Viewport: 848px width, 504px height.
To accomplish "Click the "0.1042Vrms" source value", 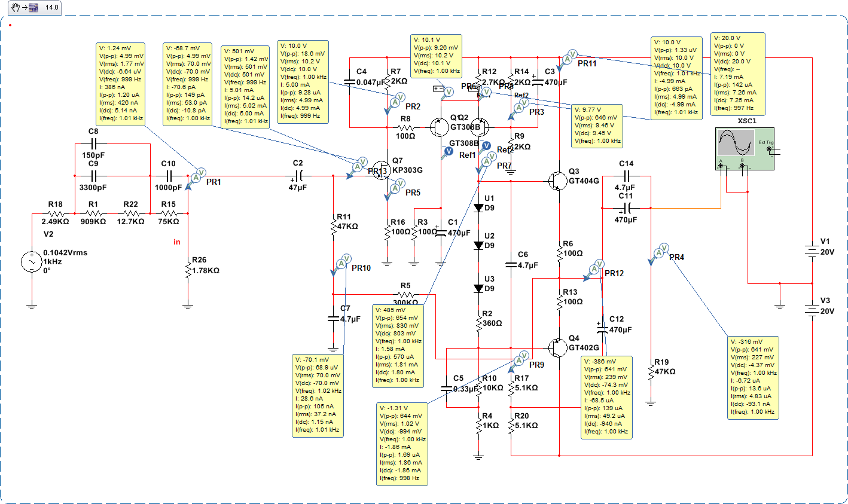I will 65,253.
